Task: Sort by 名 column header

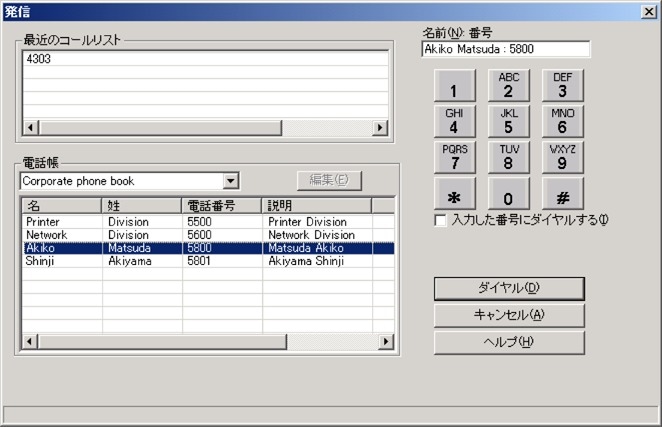Action: coord(62,206)
